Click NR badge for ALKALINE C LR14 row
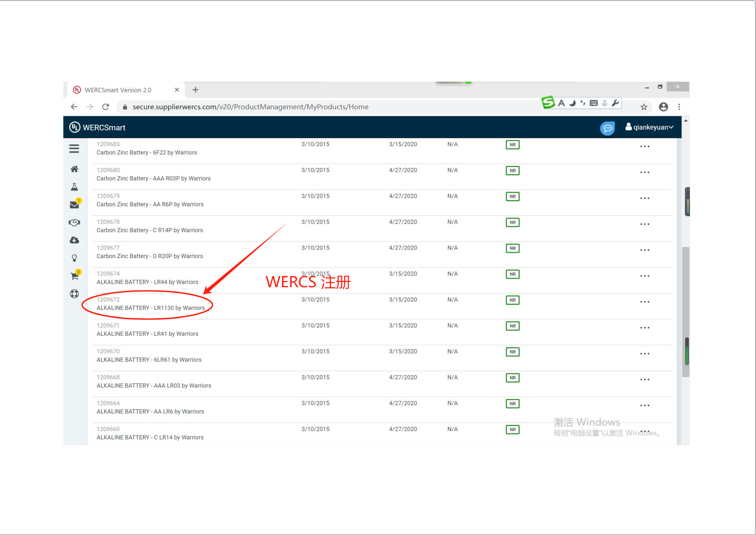The image size is (756, 535). tap(513, 430)
